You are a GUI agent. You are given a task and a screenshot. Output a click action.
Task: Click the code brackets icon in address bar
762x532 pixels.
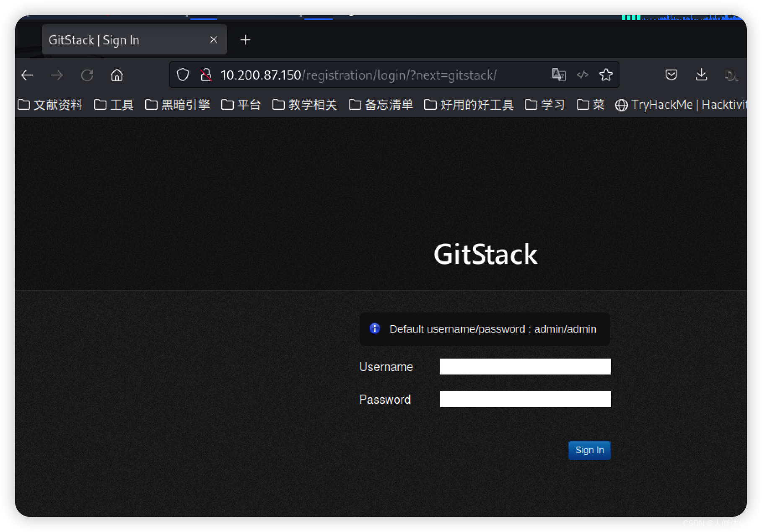click(x=583, y=75)
